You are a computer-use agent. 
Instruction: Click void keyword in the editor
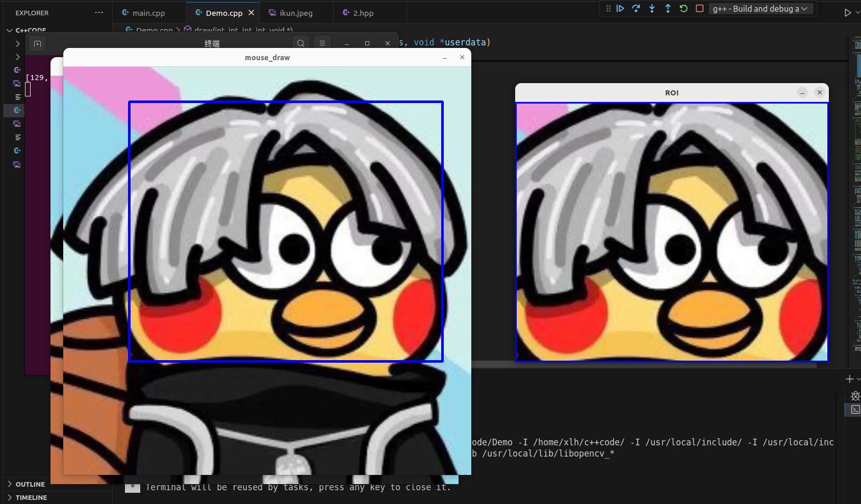424,42
